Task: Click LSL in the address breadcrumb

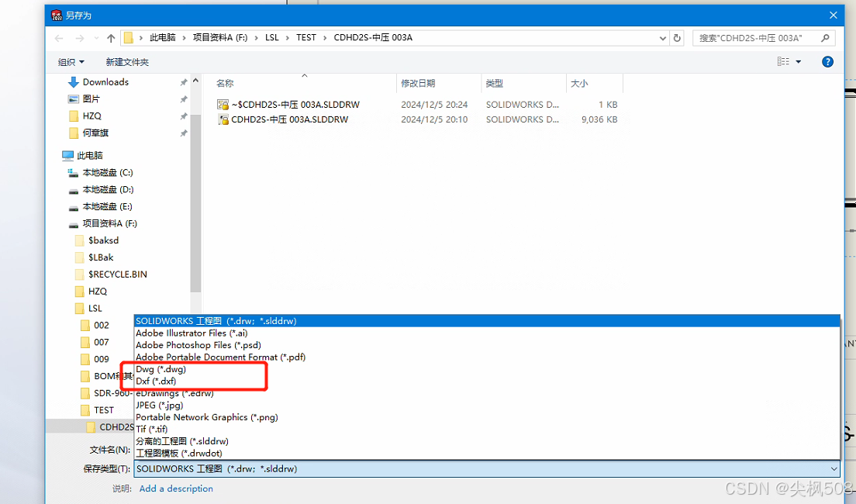Action: (x=272, y=38)
